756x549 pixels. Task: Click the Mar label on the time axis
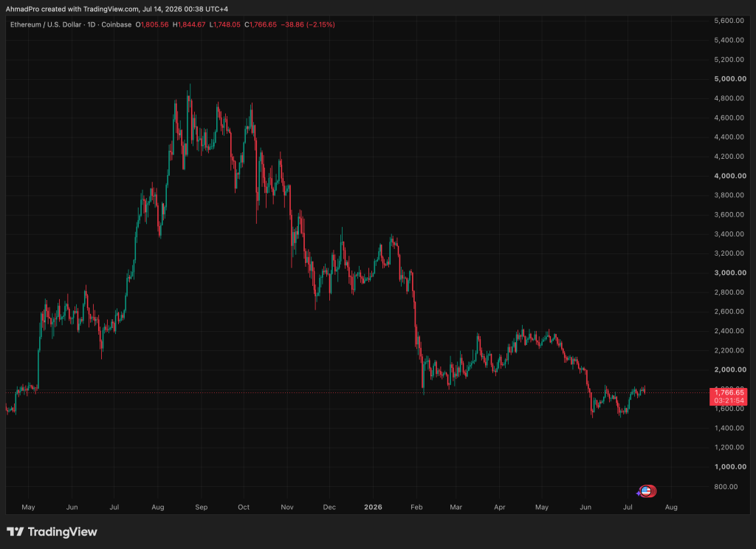coord(456,507)
